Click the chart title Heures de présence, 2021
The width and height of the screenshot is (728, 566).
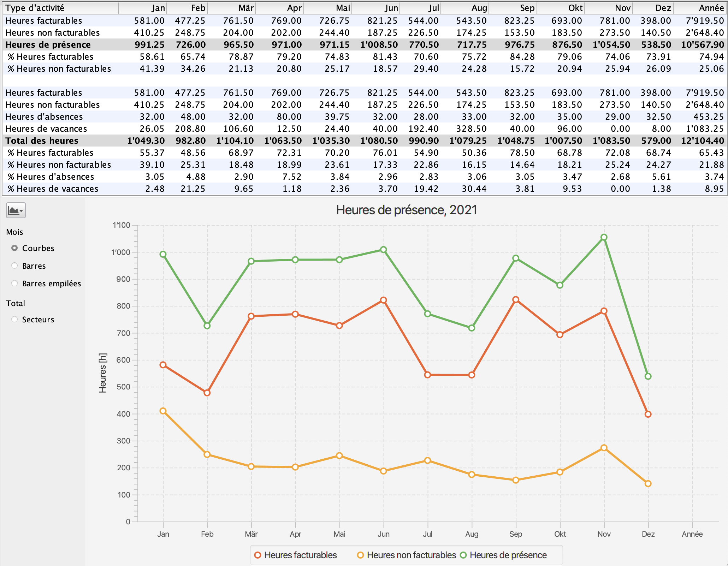tap(406, 210)
